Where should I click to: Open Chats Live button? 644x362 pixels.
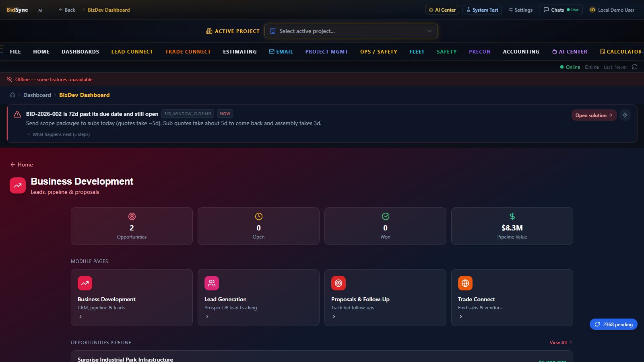point(561,10)
